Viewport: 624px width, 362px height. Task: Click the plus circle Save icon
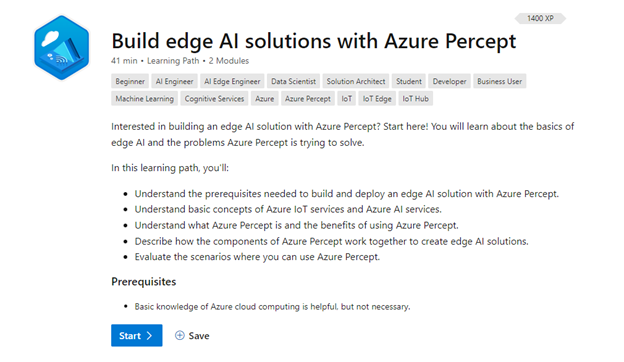pyautogui.click(x=179, y=335)
